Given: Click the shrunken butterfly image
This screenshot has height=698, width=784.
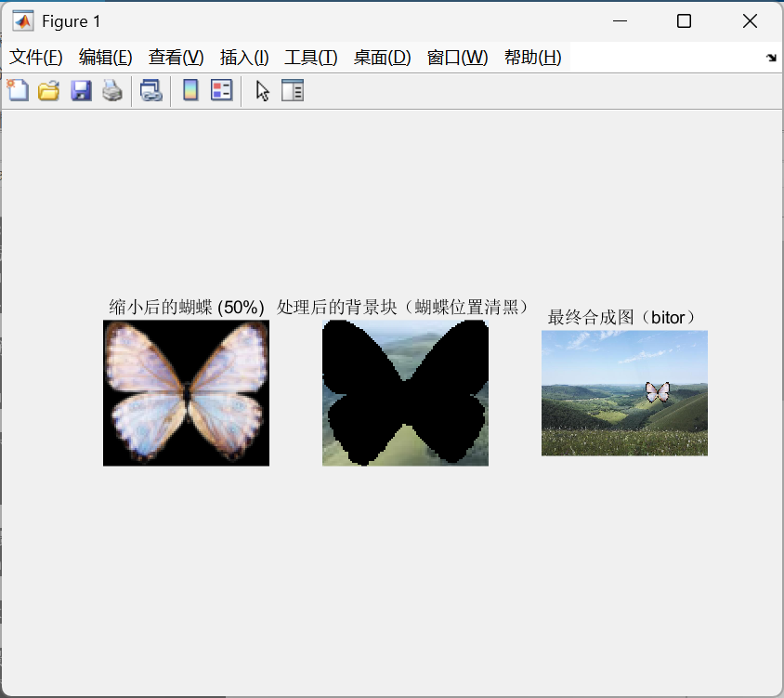Looking at the screenshot, I should tap(186, 392).
